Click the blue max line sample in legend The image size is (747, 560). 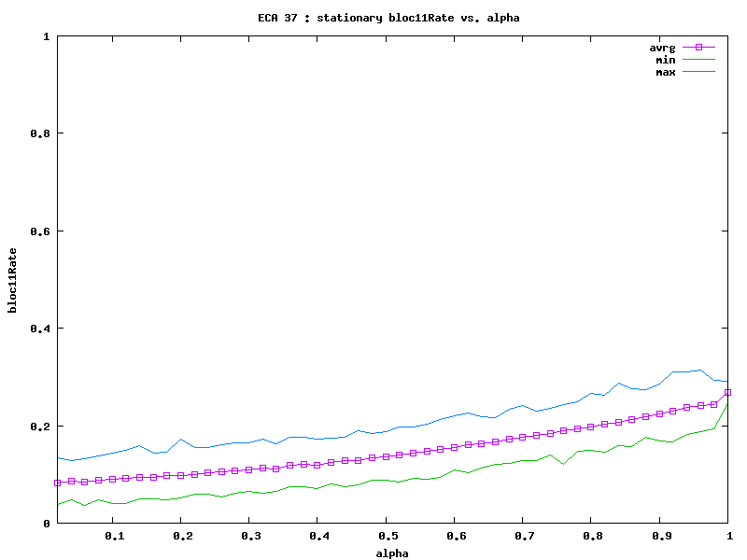coord(698,72)
